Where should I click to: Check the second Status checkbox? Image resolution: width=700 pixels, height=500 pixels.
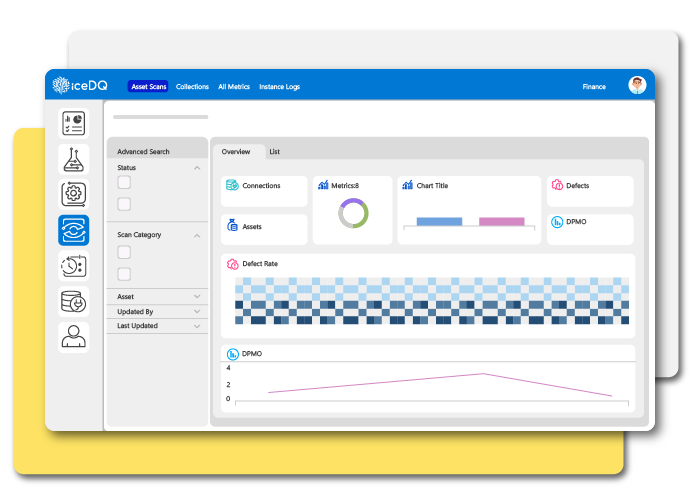[124, 204]
